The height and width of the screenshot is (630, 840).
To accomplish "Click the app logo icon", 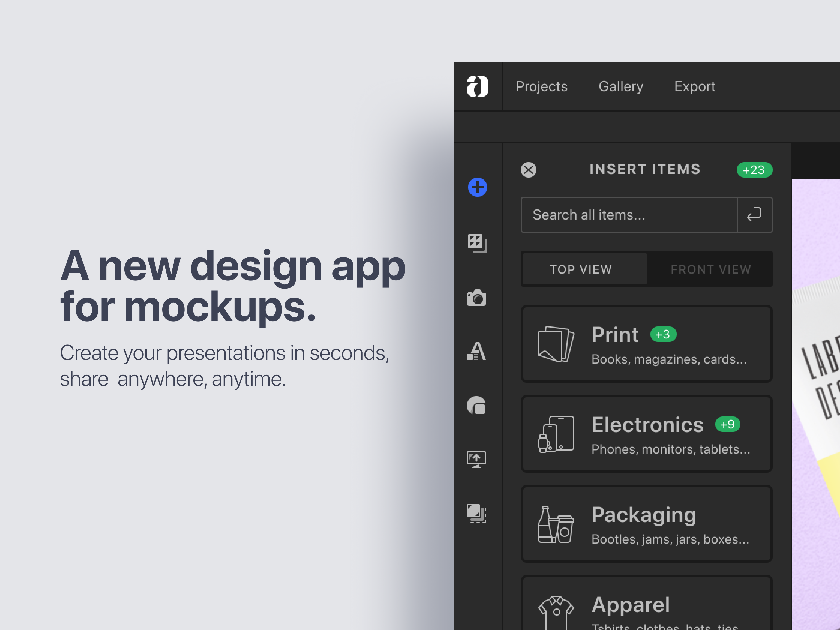I will pos(477,87).
